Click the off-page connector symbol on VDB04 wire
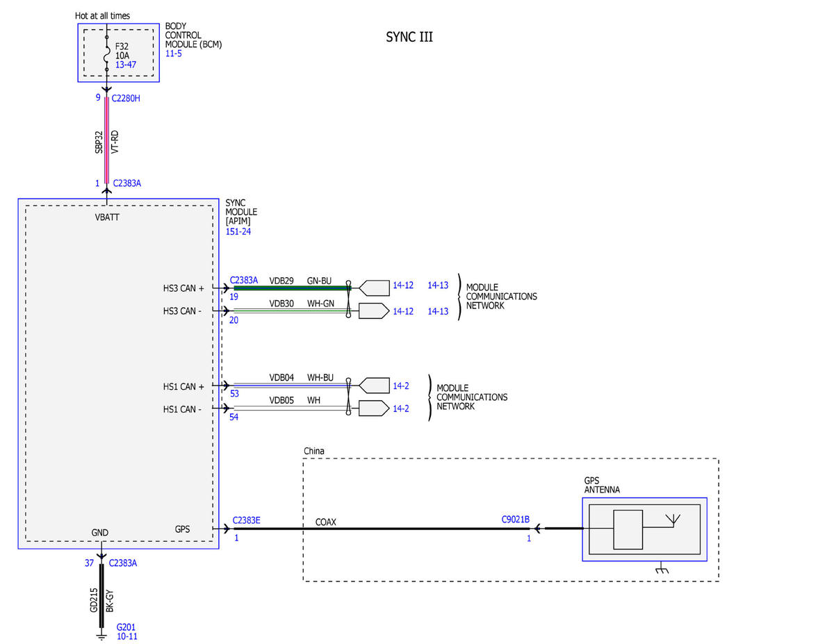Screen dimensions: 834x644 [x=374, y=386]
